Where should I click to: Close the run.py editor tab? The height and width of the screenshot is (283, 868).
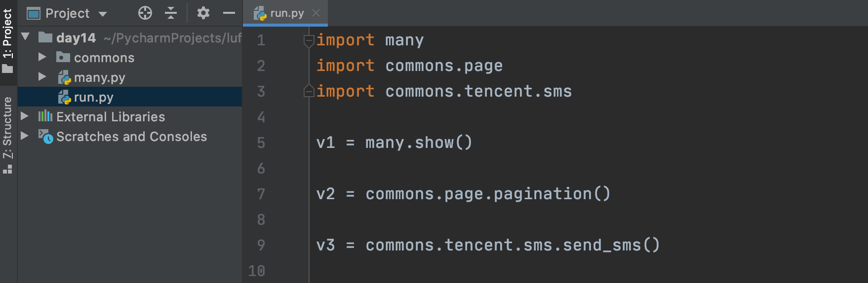click(x=316, y=13)
